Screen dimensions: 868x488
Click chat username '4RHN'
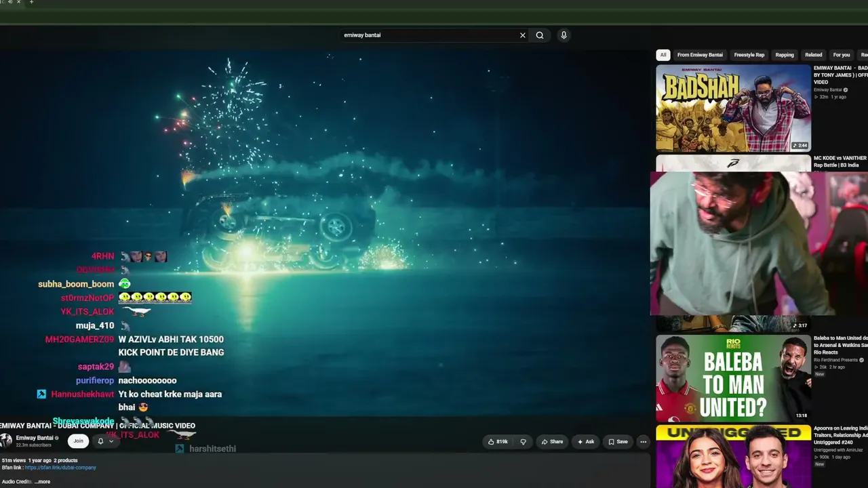(x=103, y=256)
